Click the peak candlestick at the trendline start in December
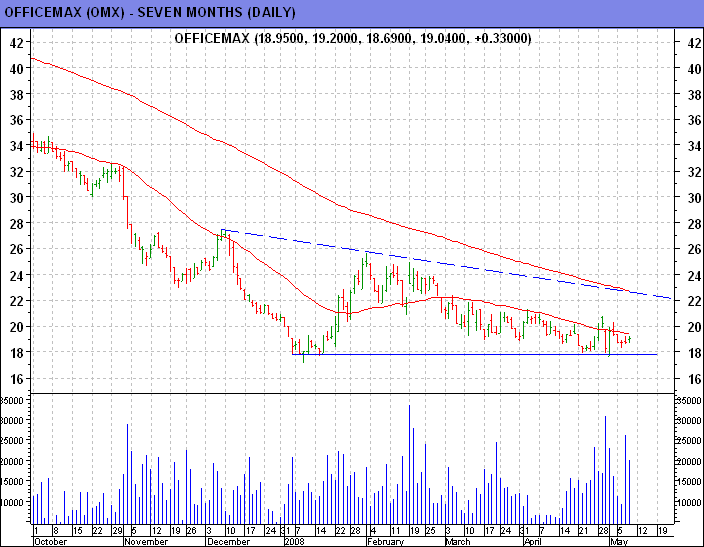The height and width of the screenshot is (547, 704). tap(222, 238)
